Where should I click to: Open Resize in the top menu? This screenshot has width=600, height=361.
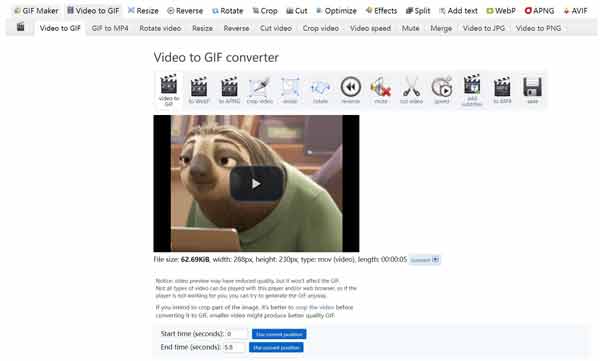tap(143, 11)
